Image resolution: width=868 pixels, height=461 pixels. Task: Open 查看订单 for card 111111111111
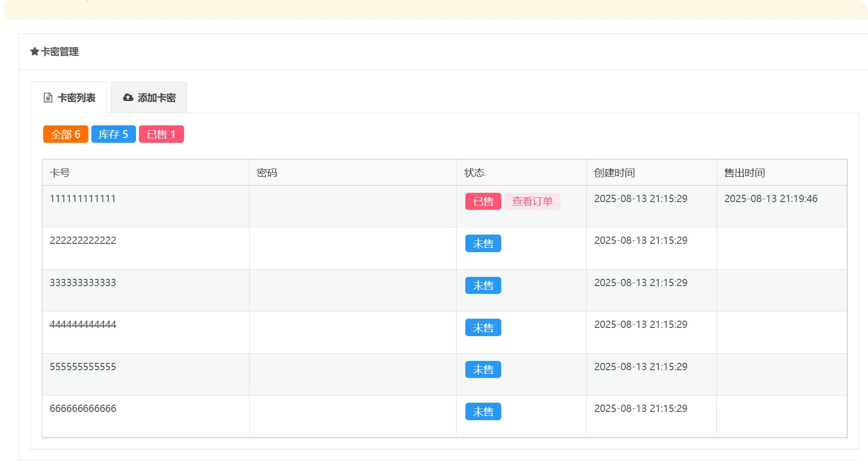532,201
